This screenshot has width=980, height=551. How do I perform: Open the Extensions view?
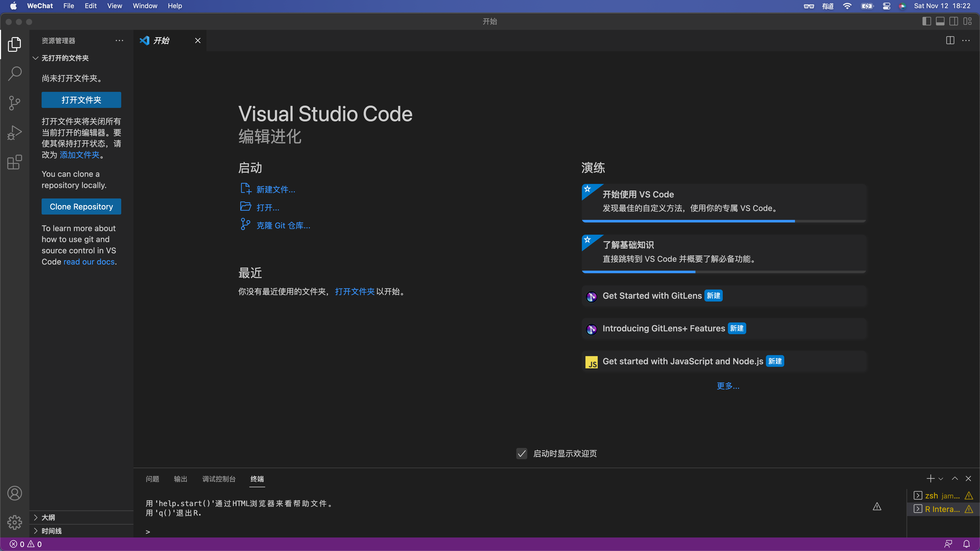pos(15,162)
